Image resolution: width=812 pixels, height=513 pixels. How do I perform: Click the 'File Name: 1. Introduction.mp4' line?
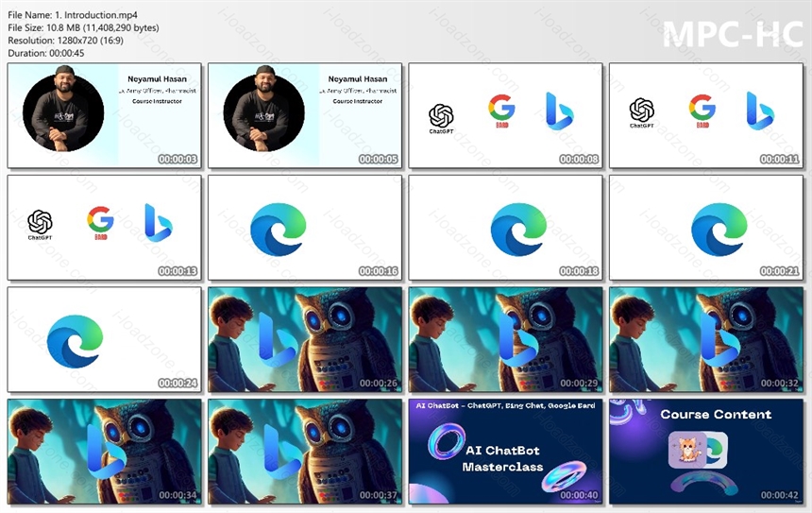[73, 15]
